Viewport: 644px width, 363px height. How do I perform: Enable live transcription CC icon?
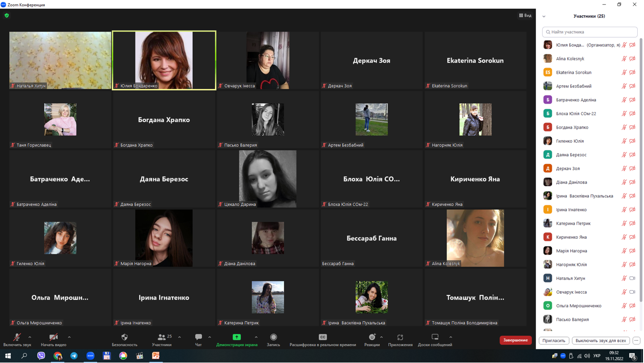(x=323, y=337)
